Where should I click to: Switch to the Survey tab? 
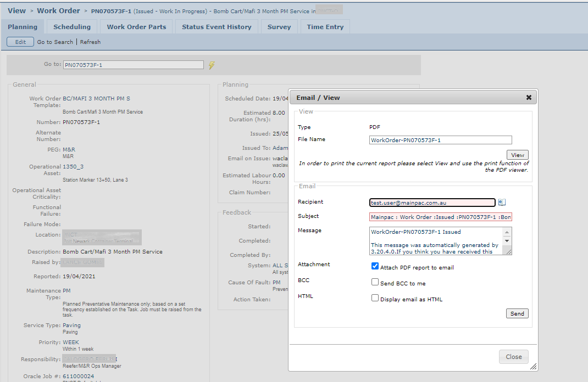click(279, 27)
